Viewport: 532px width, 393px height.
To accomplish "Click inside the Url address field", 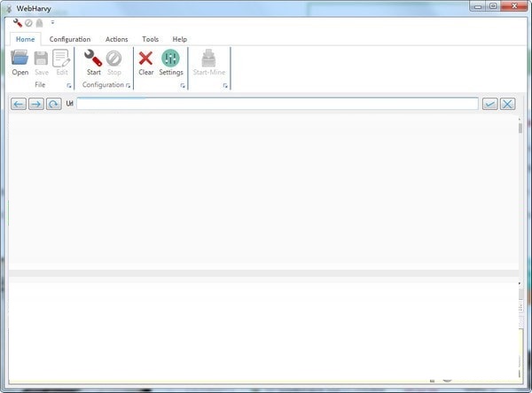I will 277,104.
